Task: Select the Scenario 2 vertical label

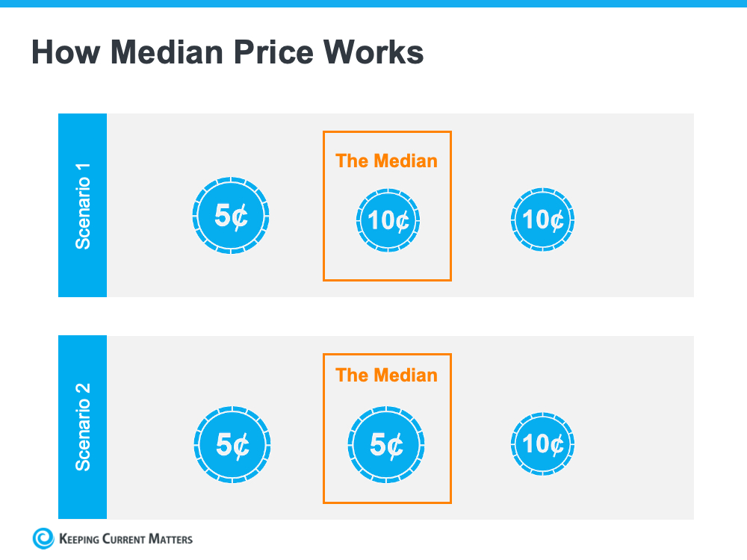Action: (x=83, y=427)
